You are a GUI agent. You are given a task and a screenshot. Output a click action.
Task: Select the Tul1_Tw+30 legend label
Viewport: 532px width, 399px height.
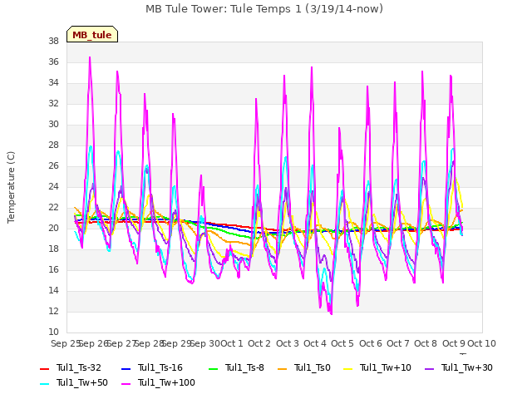[x=467, y=367]
